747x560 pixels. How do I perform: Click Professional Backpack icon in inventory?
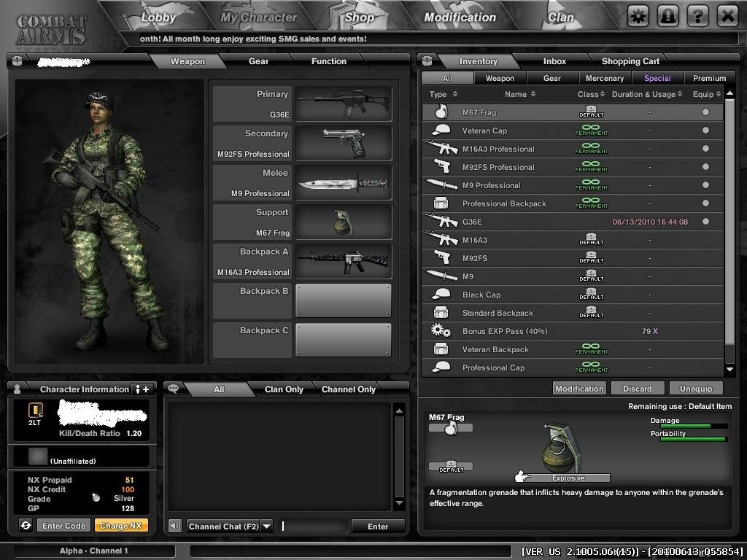(441, 203)
